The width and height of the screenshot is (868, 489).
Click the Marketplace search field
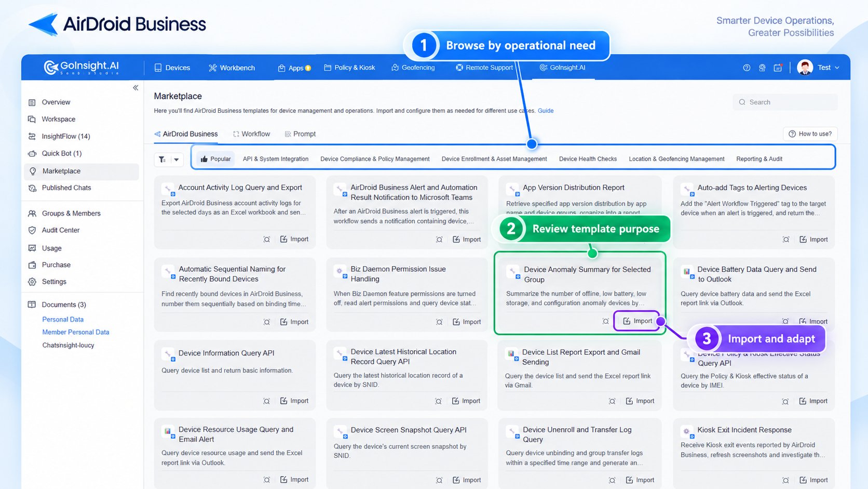coord(785,102)
